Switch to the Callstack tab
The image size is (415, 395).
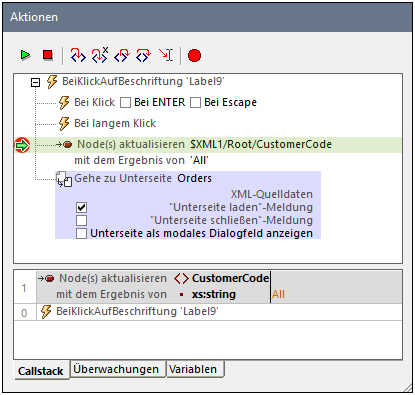[41, 371]
